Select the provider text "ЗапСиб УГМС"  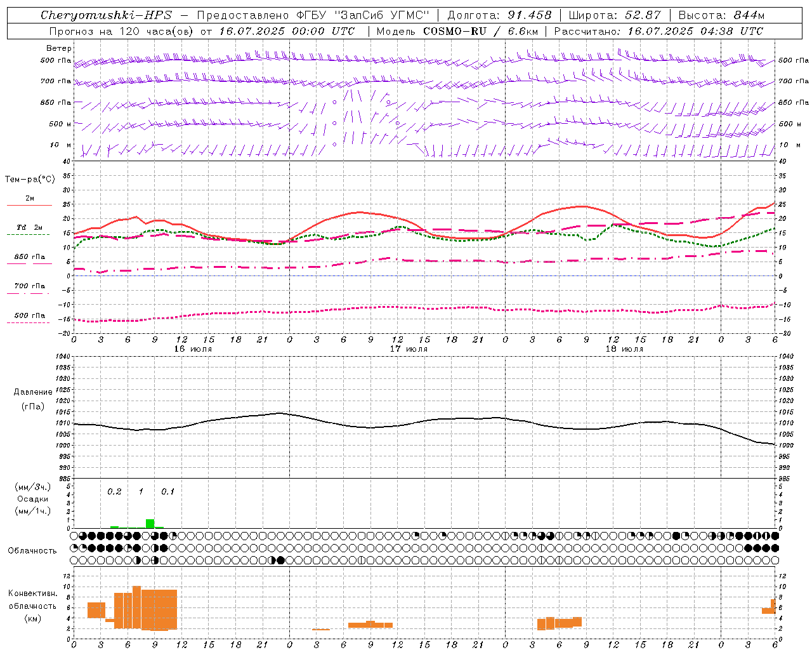[x=382, y=15]
